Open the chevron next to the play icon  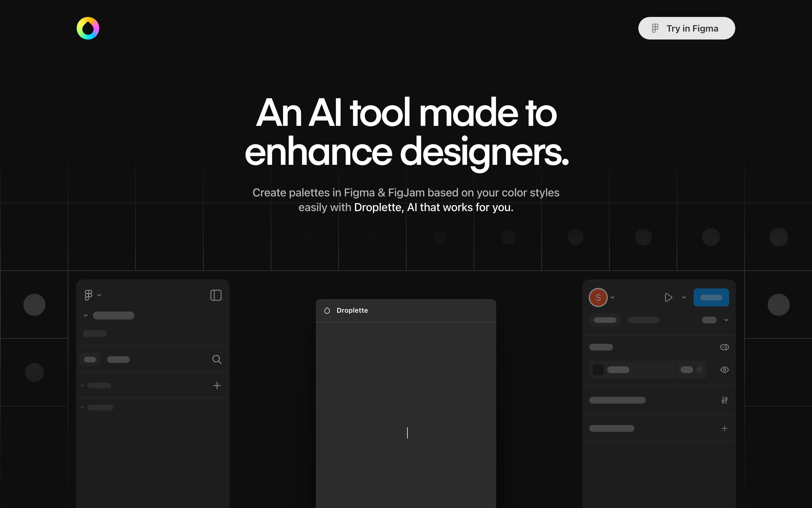[684, 297]
